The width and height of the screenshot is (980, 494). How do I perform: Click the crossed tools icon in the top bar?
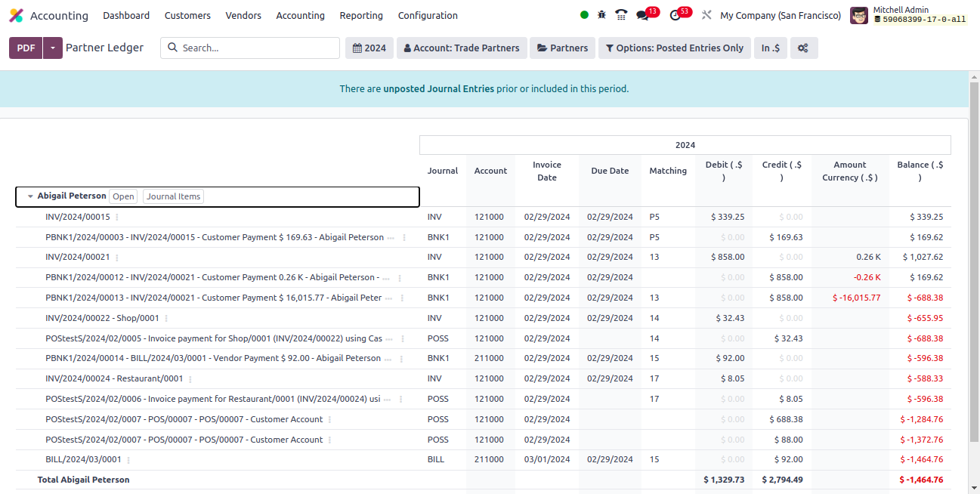[706, 15]
